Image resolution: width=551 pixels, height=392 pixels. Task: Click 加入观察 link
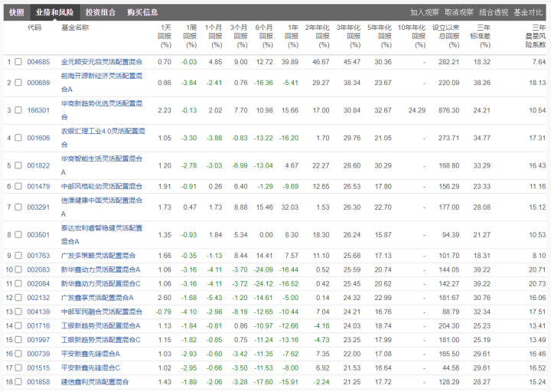(x=425, y=13)
